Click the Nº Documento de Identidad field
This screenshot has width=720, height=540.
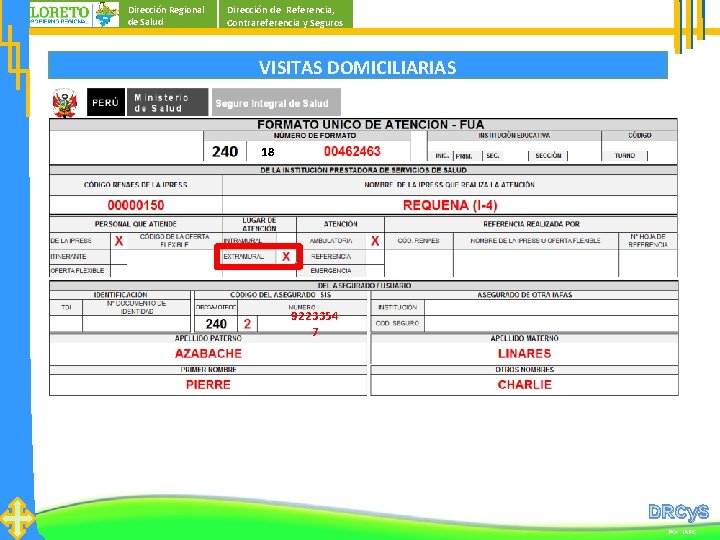(x=136, y=323)
